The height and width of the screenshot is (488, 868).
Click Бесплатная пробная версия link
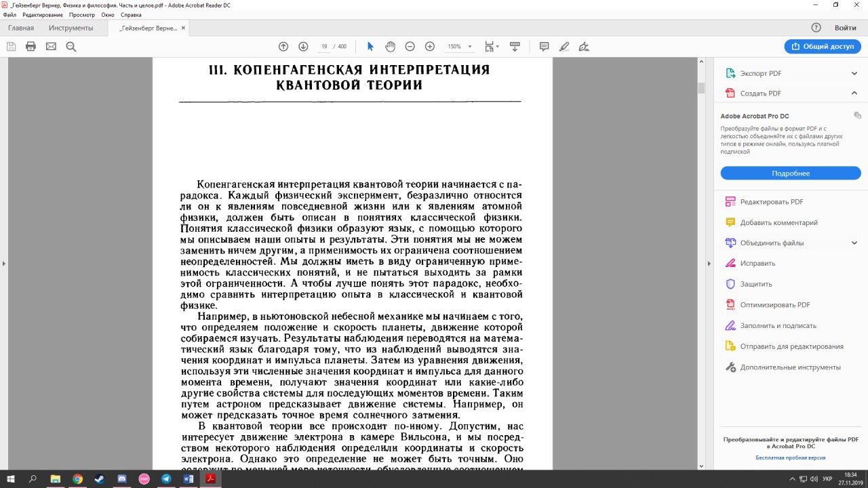click(791, 457)
